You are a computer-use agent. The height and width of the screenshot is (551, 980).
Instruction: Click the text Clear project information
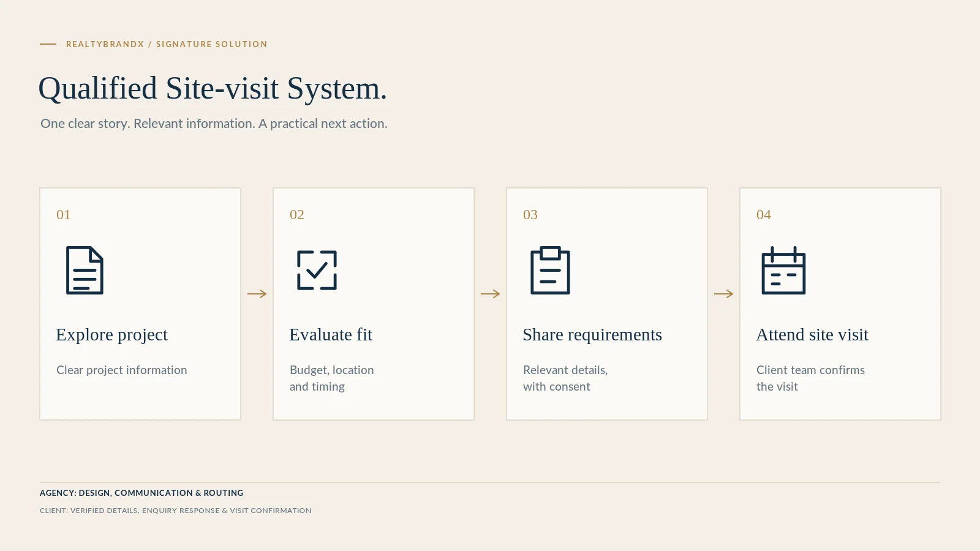tap(122, 370)
